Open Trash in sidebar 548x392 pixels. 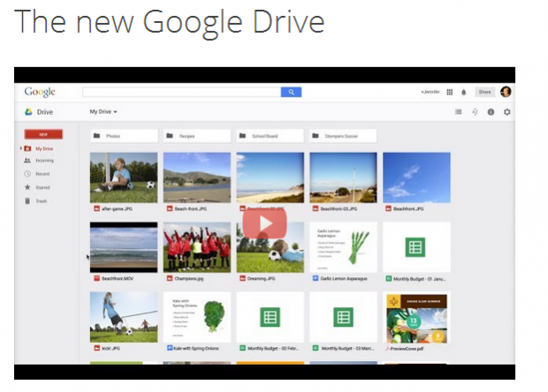pos(42,201)
